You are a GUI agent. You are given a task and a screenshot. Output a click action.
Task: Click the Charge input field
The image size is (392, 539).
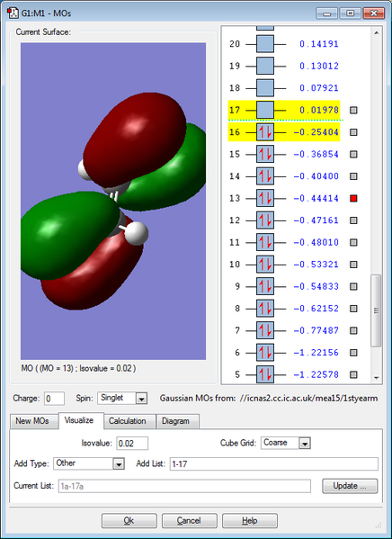(54, 399)
